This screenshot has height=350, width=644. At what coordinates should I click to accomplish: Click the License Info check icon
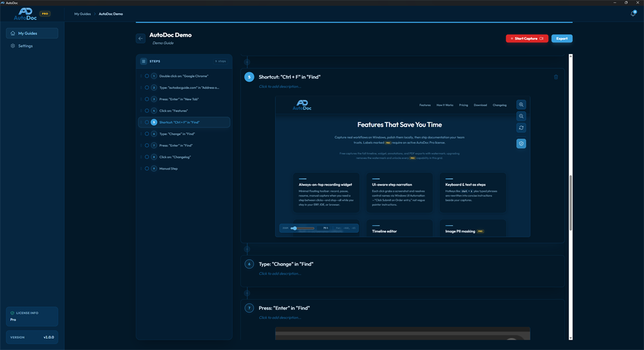coord(12,313)
